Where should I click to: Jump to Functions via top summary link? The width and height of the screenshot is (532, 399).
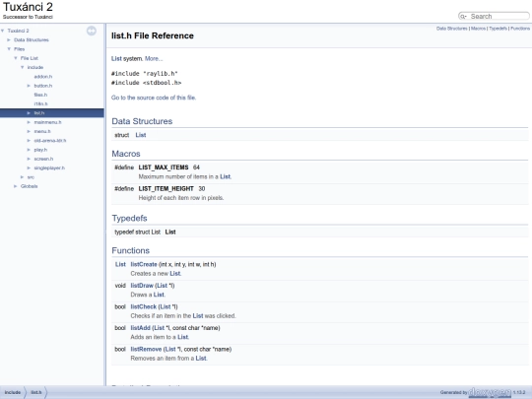pos(520,29)
